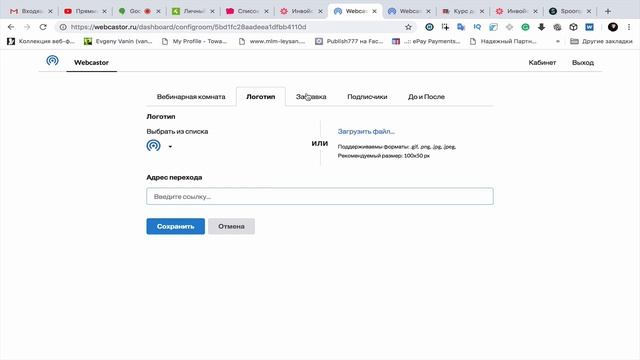
Task: Click the Выход logout link
Action: coord(583,62)
